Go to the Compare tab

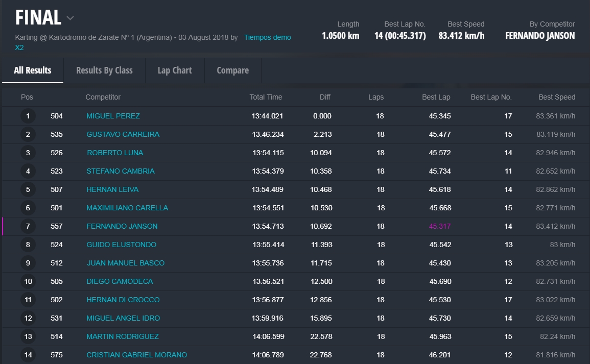tap(232, 70)
